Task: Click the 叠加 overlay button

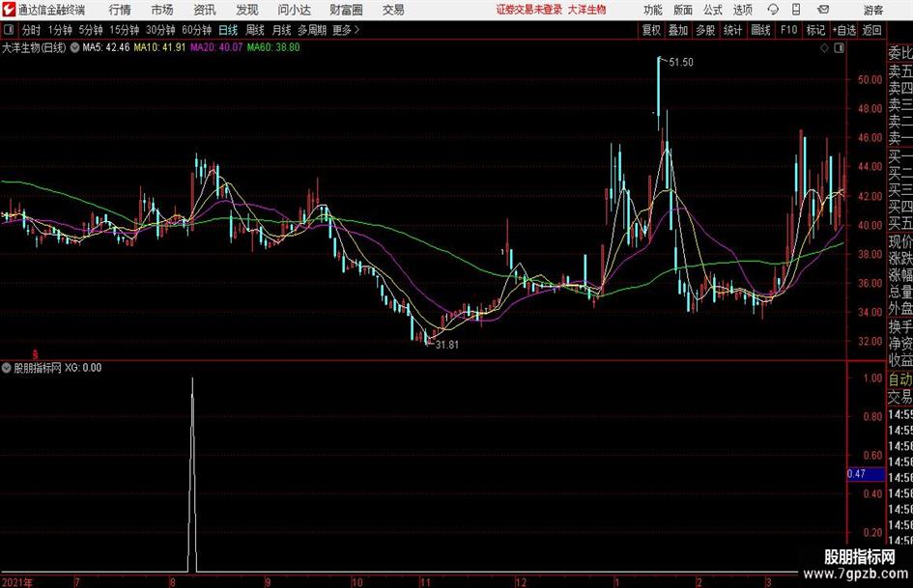Action: point(678,30)
